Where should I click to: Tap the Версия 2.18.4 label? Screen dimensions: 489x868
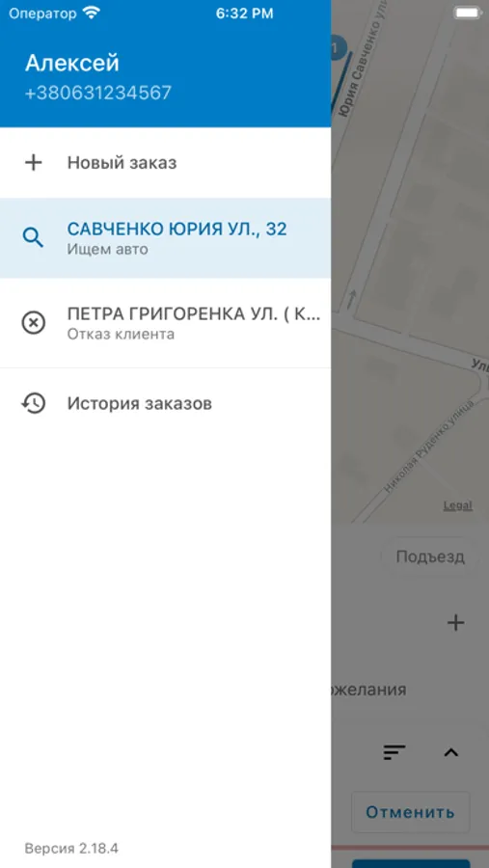coord(71,848)
